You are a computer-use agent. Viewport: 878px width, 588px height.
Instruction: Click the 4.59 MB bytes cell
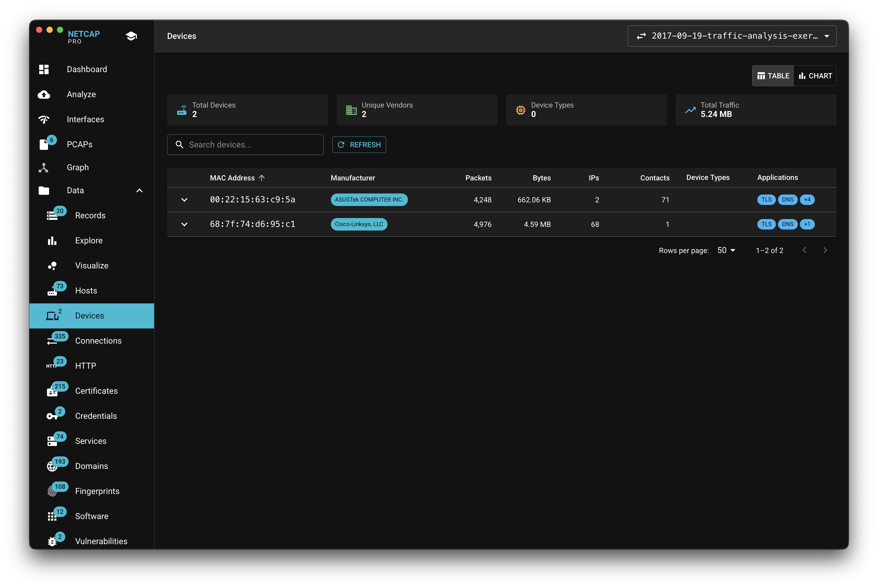click(x=537, y=224)
